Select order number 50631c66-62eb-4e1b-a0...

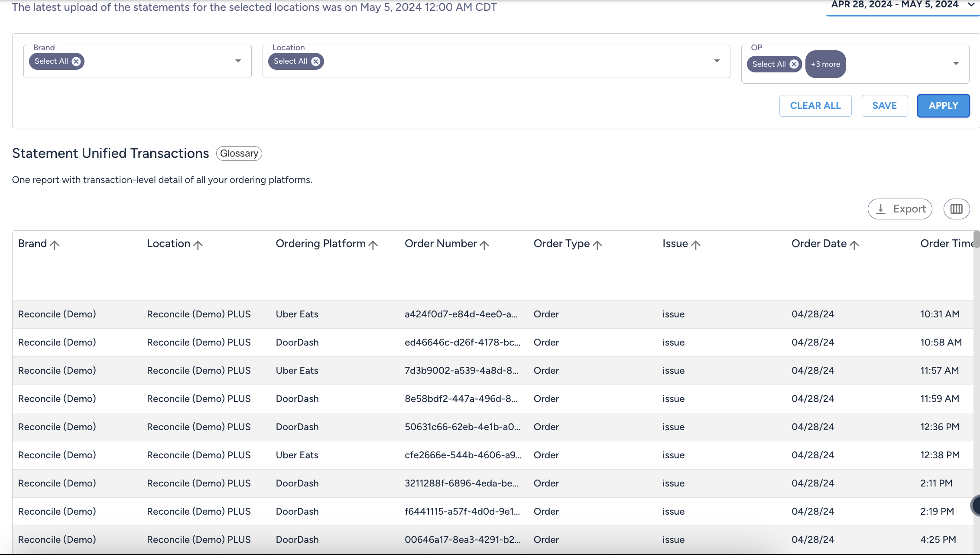pos(463,427)
